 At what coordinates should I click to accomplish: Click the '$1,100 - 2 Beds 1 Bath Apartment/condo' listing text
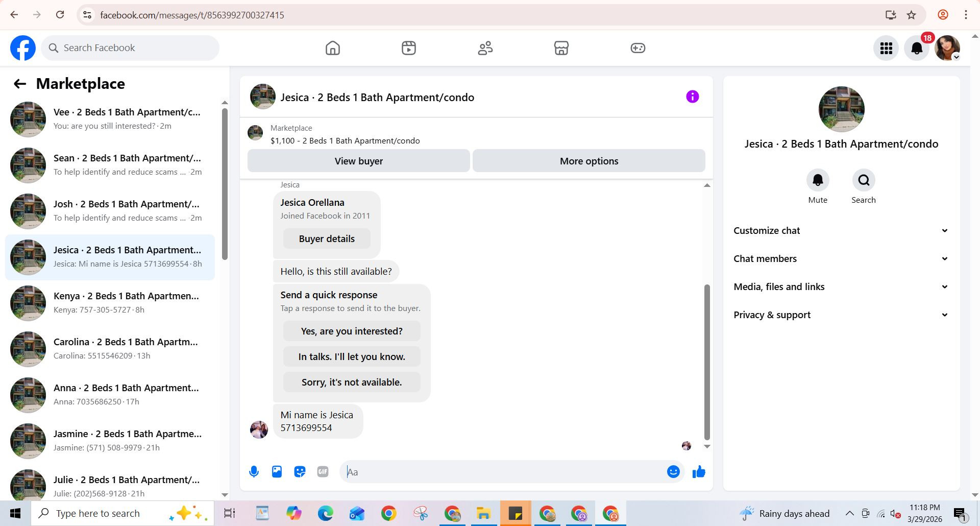coord(345,141)
